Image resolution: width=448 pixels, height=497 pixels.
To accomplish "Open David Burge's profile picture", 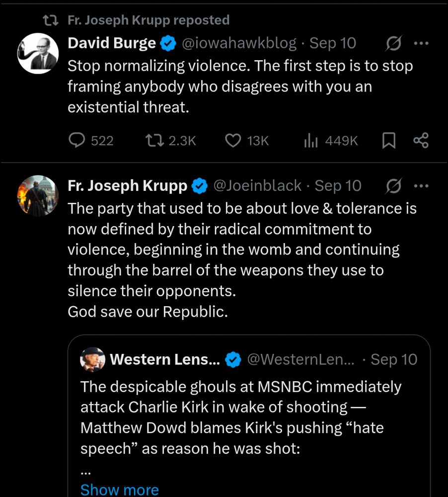I will [38, 54].
